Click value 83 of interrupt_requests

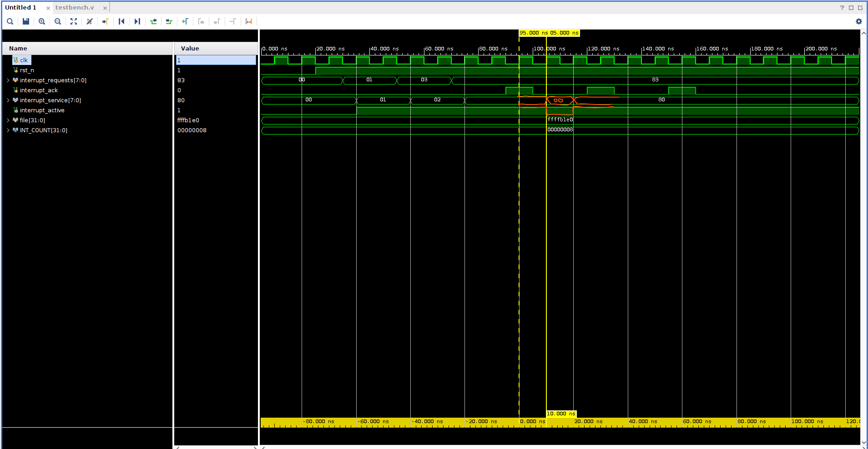(181, 80)
